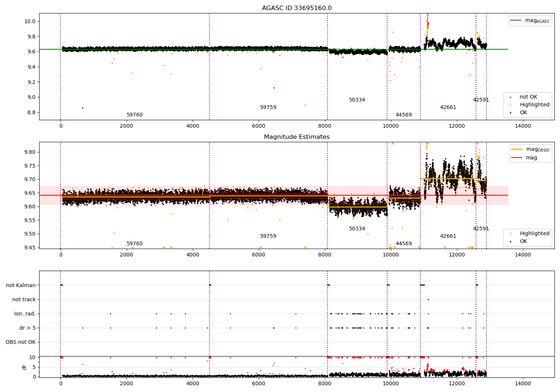Click the red 'mag' legend entry in middle plot

[532, 158]
